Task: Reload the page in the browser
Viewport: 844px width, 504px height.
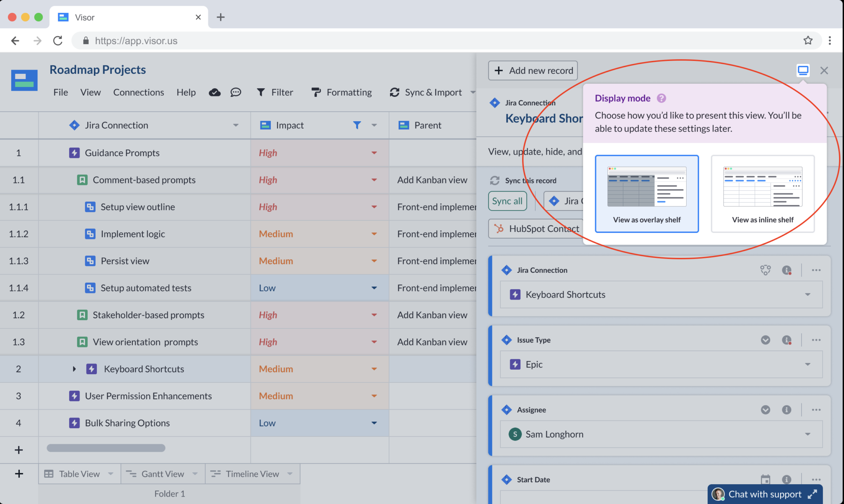Action: coord(58,40)
